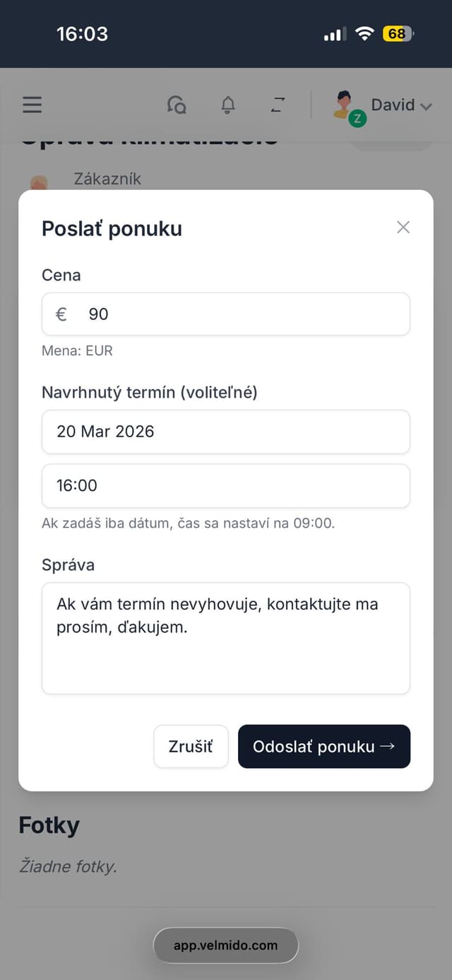Click the conversation search icon in the toolbar

pyautogui.click(x=177, y=105)
